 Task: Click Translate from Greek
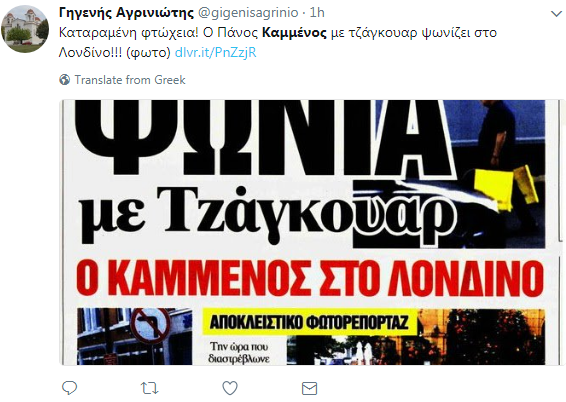click(130, 79)
